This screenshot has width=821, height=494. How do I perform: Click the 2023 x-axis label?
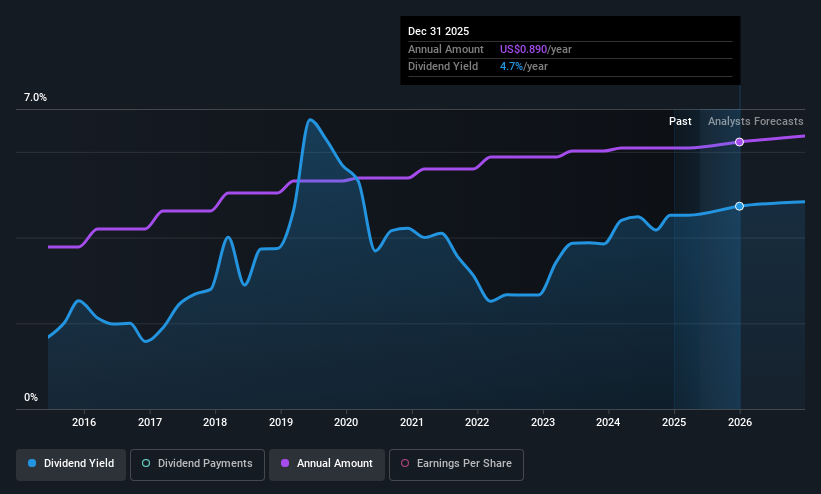[543, 422]
